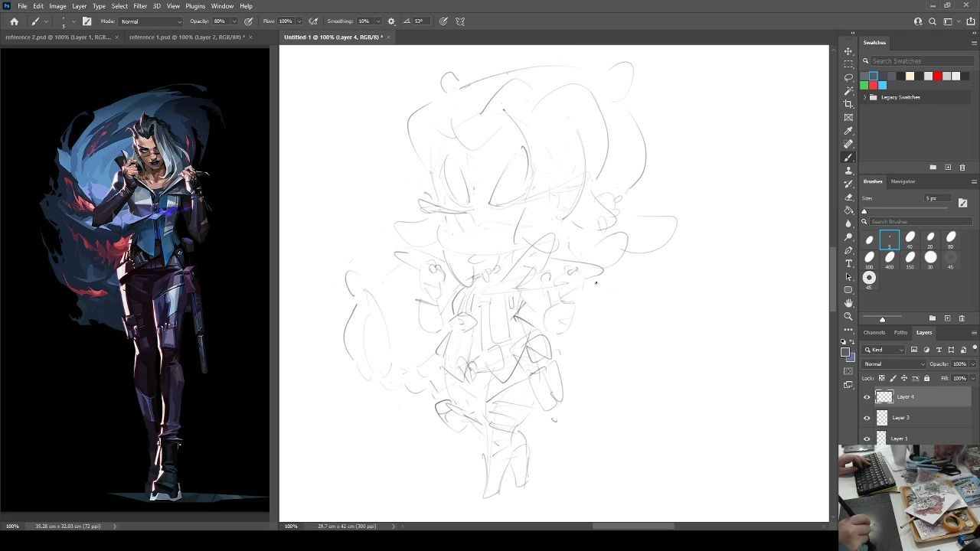Screen dimensions: 980x551
Task: Select the Zoom tool
Action: tap(848, 316)
